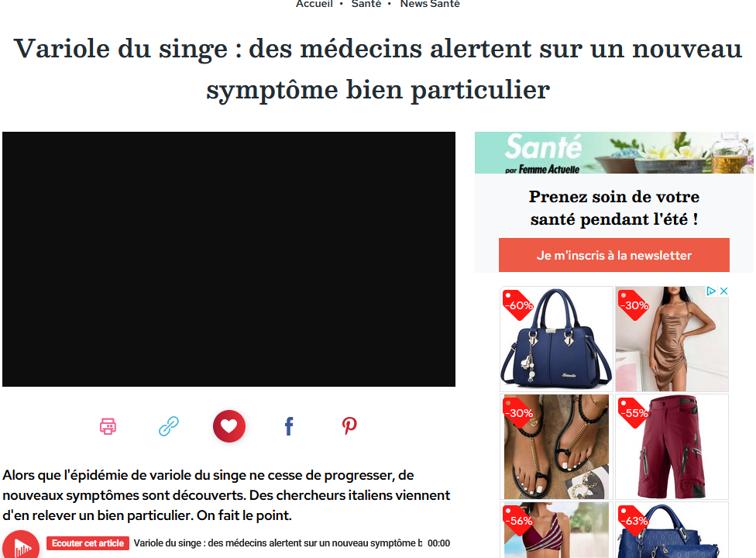
Task: Subscribe with Je m'inscris à la newsletter
Action: [x=613, y=255]
